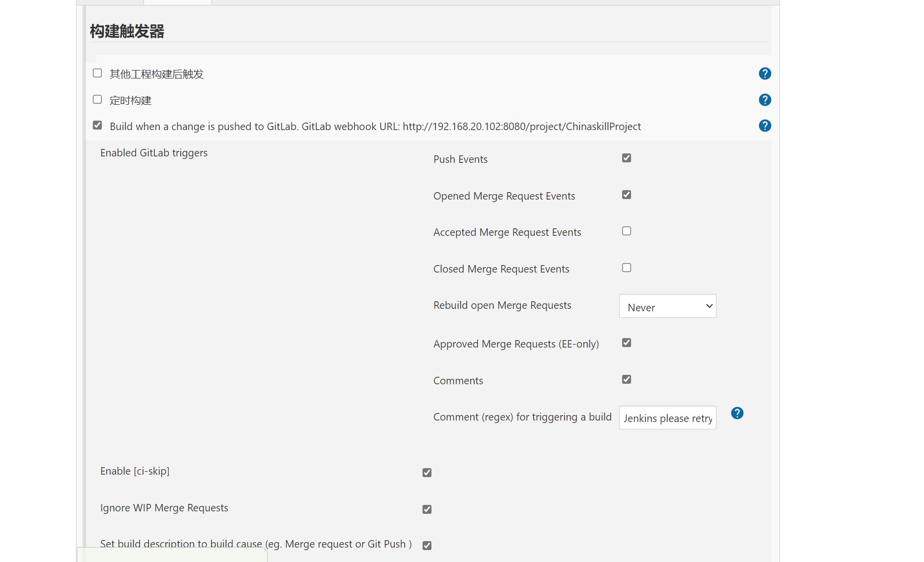Click help icon for GitLab build trigger
This screenshot has width=924, height=562.
pyautogui.click(x=765, y=126)
